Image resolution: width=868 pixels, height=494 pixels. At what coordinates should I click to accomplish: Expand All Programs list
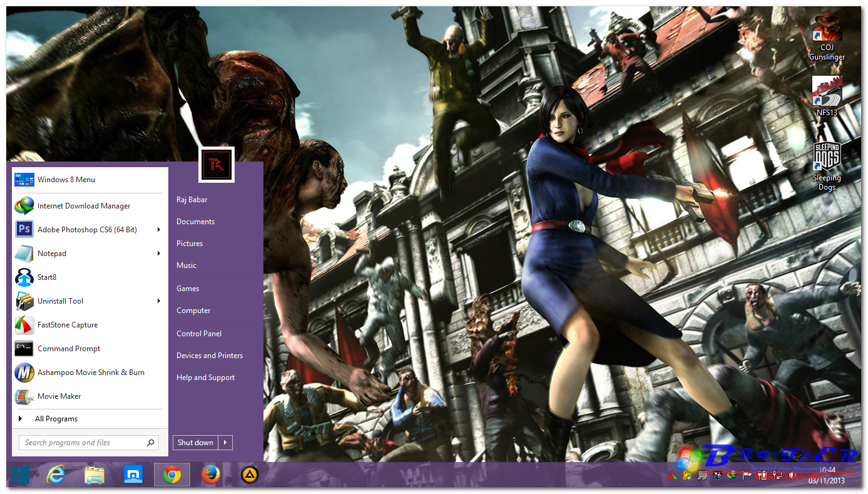tap(90, 419)
